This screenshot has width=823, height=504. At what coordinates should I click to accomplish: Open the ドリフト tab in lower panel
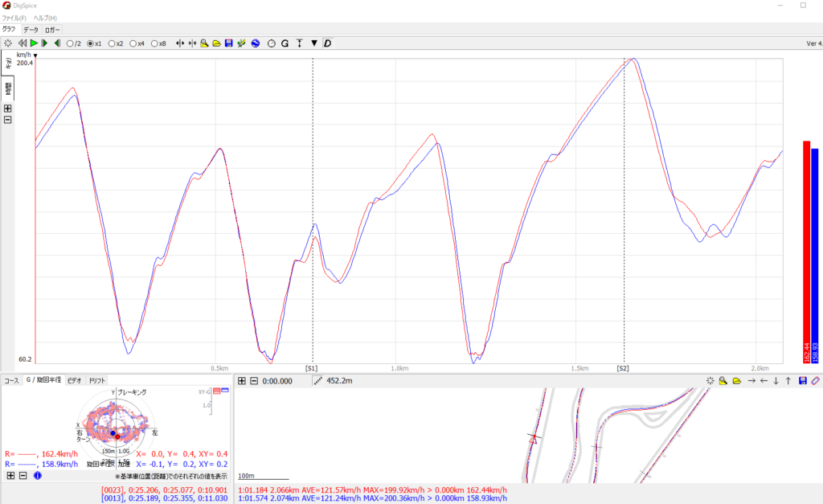click(x=96, y=380)
